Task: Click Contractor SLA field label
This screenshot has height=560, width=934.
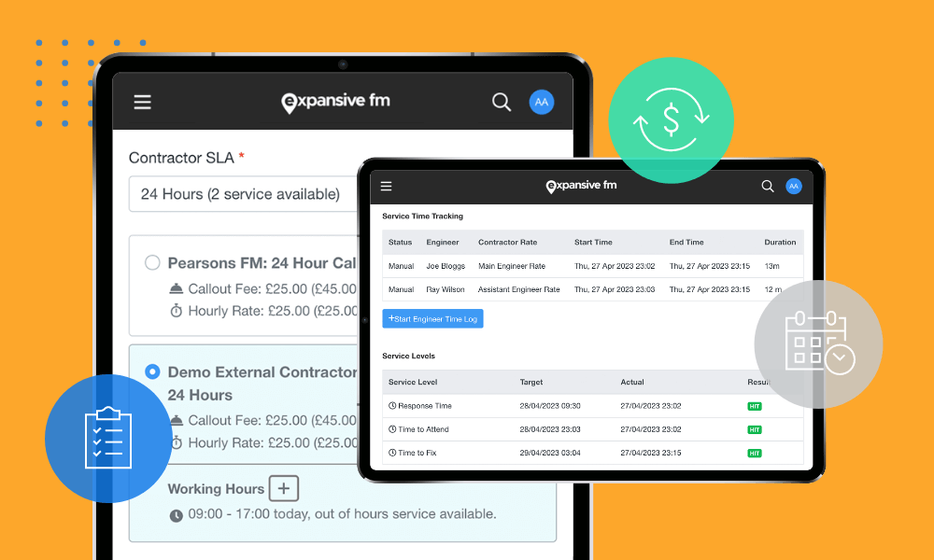Action: point(182,158)
